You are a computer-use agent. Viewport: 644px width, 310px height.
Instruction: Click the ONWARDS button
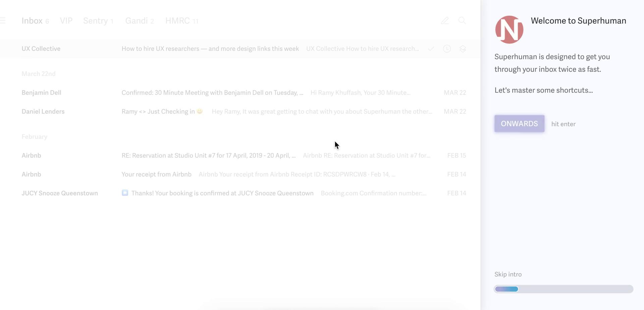[519, 123]
